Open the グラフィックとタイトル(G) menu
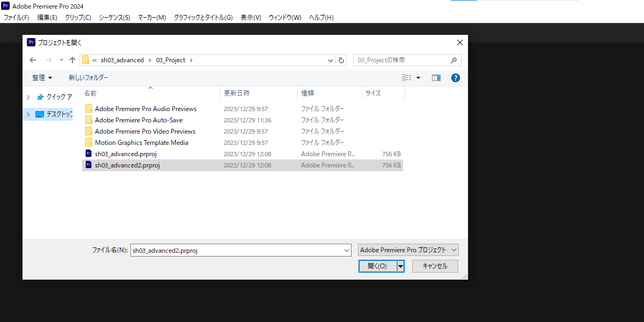 click(x=203, y=17)
